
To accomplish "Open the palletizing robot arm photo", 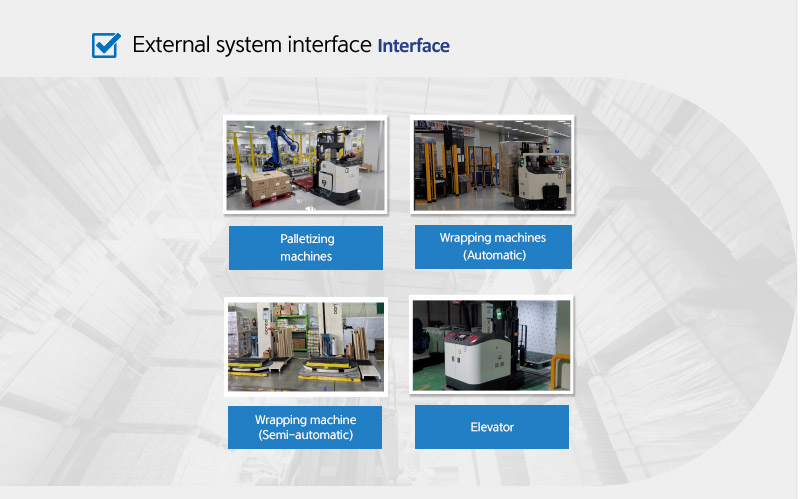I will point(306,165).
